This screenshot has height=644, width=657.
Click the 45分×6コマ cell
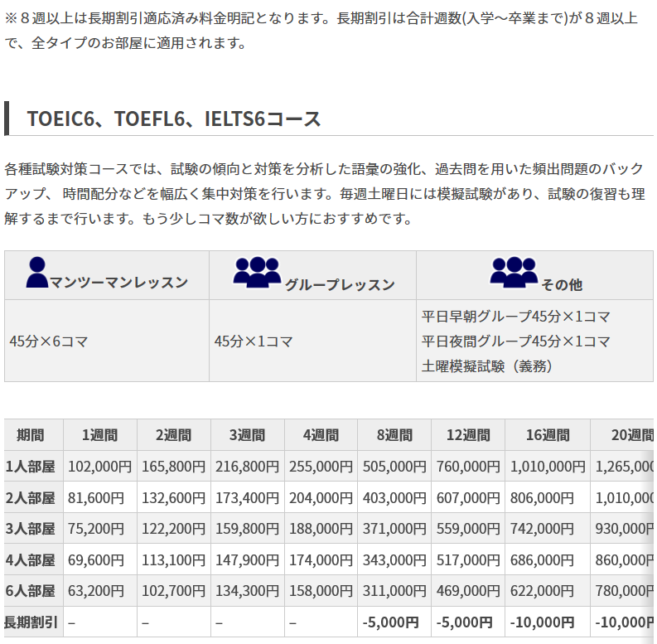click(x=49, y=341)
